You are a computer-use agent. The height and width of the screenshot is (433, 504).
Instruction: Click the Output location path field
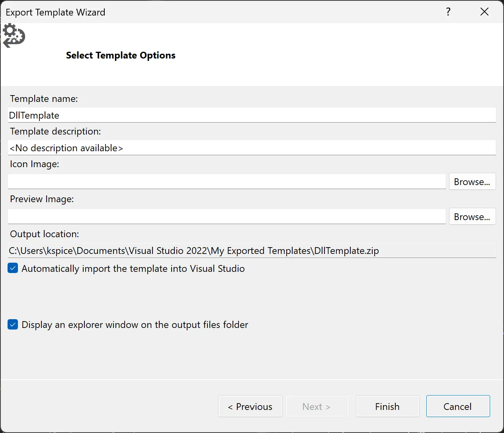tap(252, 250)
